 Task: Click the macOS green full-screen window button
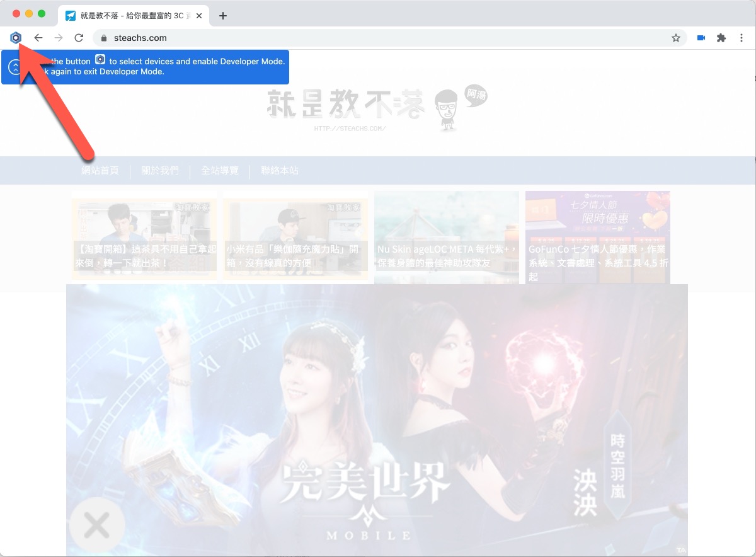click(42, 13)
